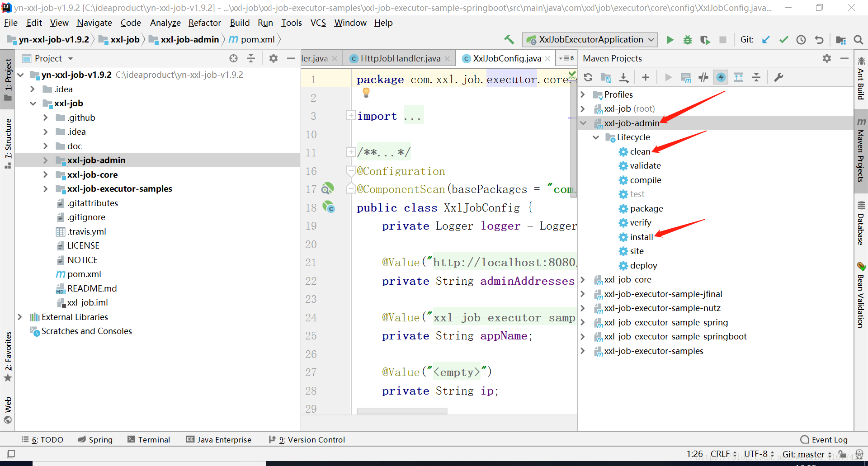Close the XxlJobConfig.java tab

(547, 59)
